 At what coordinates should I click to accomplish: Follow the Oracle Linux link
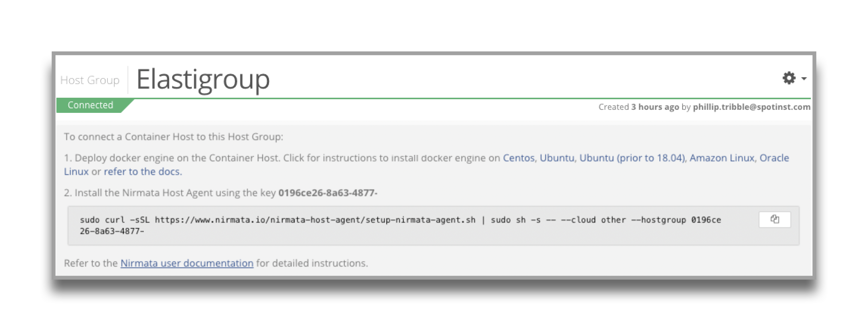[x=774, y=158]
